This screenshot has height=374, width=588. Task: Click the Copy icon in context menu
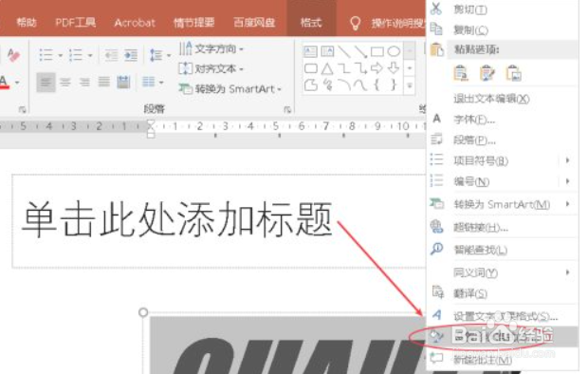(x=435, y=28)
